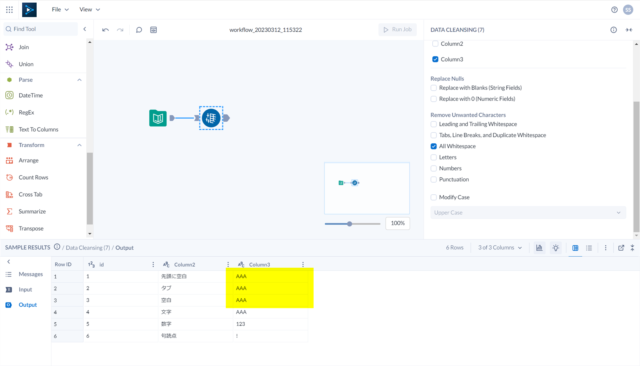Open the results chart profile icon
This screenshot has height=366, width=640.
539,248
